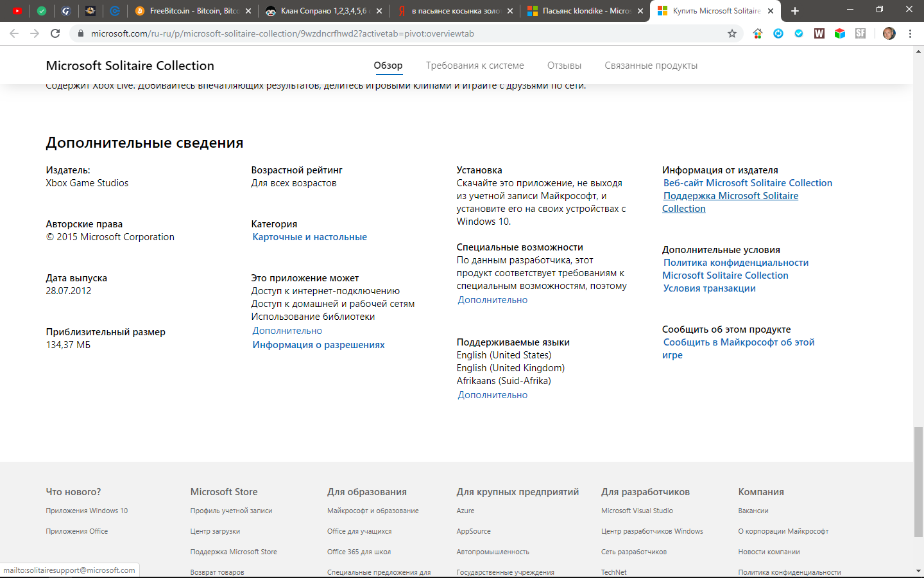This screenshot has width=924, height=578.
Task: Open footer link Вакансии
Action: point(753,511)
